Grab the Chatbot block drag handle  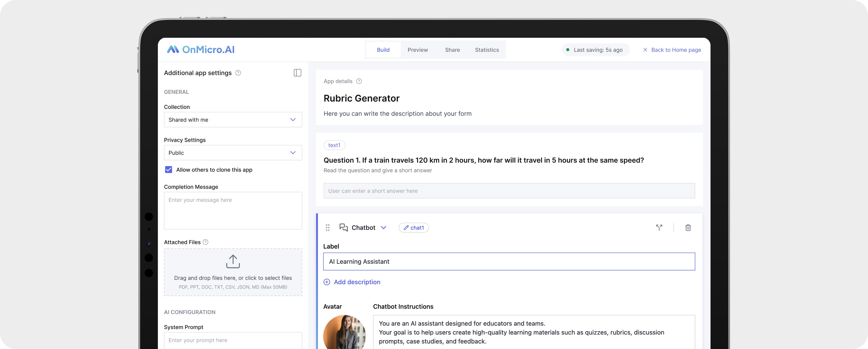(x=328, y=228)
